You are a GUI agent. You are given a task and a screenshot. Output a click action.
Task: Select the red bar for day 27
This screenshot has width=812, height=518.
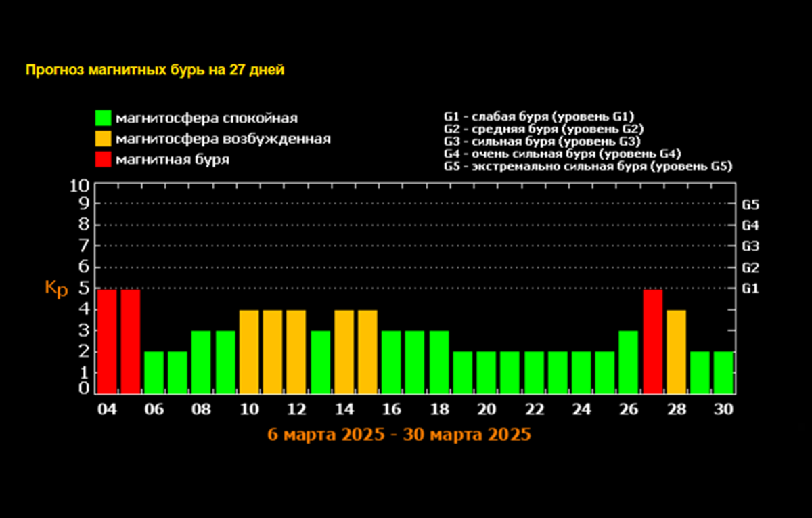(652, 341)
